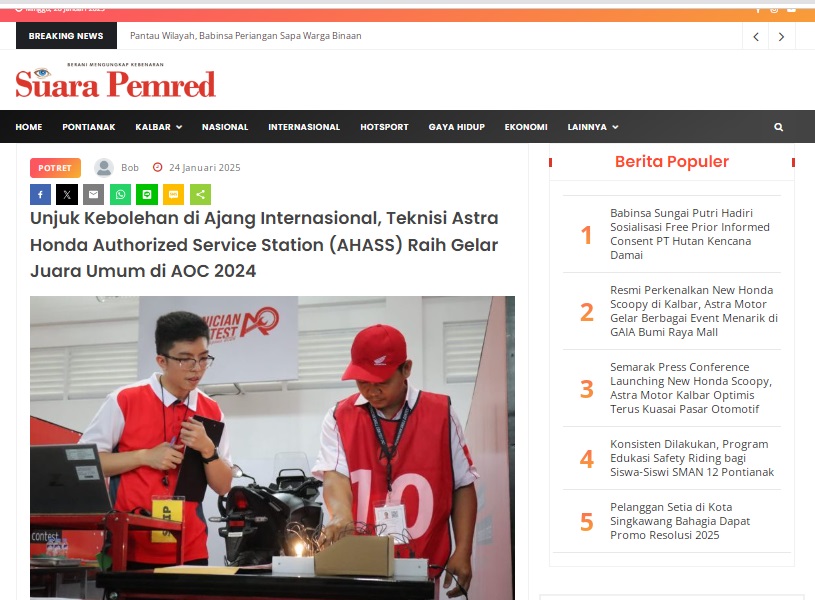Open the EKONOMI section

pyautogui.click(x=526, y=127)
